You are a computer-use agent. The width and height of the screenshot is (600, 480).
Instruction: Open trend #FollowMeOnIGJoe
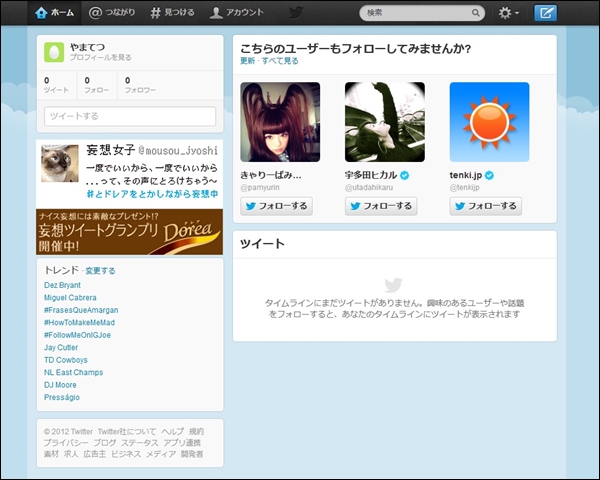(x=77, y=335)
